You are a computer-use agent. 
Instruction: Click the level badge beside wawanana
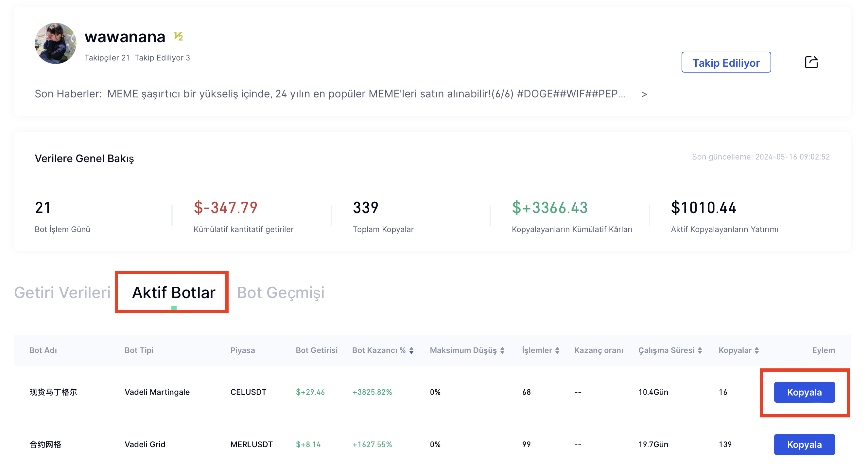point(178,36)
